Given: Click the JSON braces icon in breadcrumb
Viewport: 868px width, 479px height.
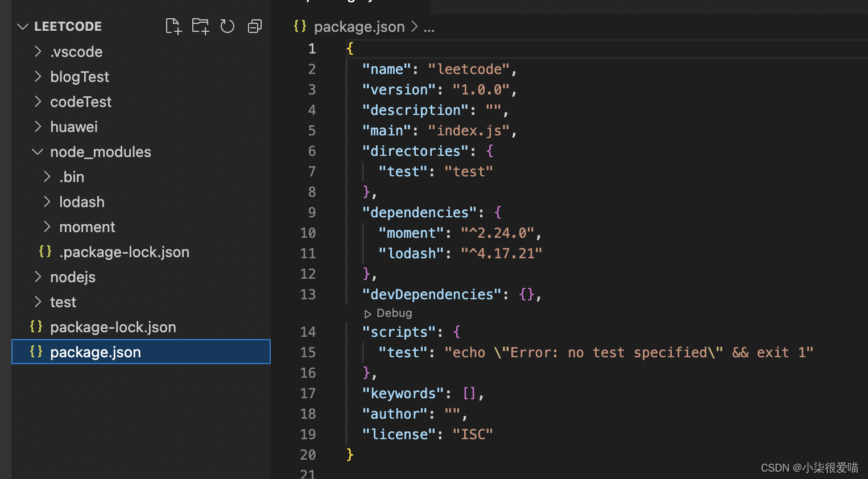Looking at the screenshot, I should (300, 26).
